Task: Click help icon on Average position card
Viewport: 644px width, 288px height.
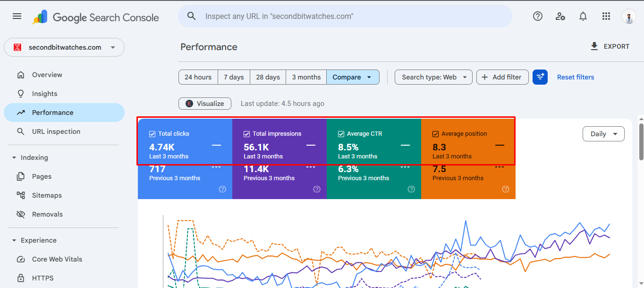Action: [506, 189]
